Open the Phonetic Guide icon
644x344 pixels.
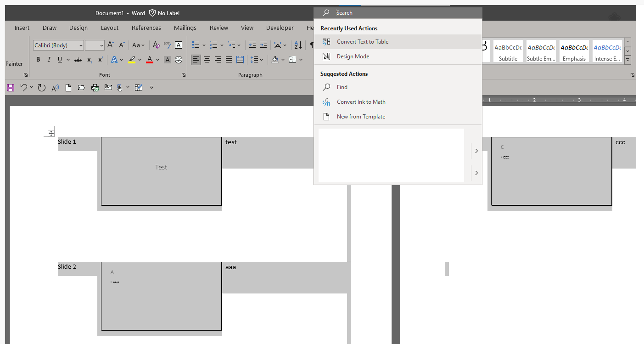168,45
